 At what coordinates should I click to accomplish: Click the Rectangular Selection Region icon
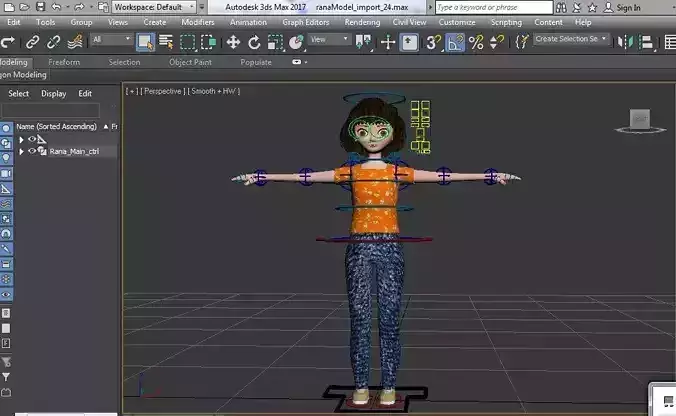[x=188, y=42]
